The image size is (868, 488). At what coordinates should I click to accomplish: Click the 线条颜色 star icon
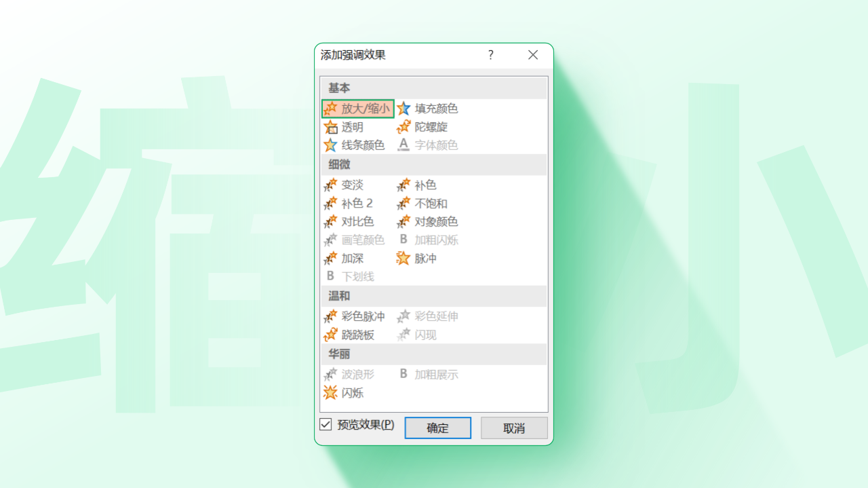[330, 145]
